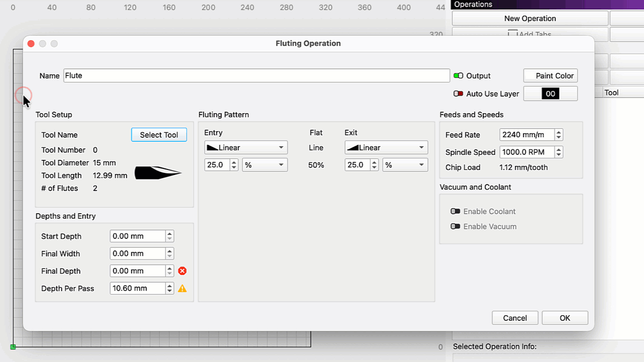This screenshot has width=644, height=362.
Task: Open the Paint Color picker
Action: coord(550,76)
